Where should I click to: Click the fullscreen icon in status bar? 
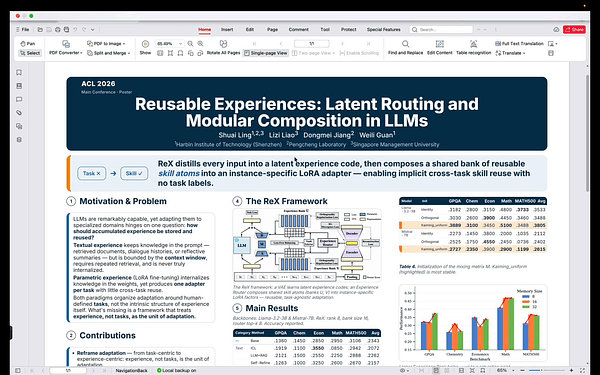click(x=582, y=370)
